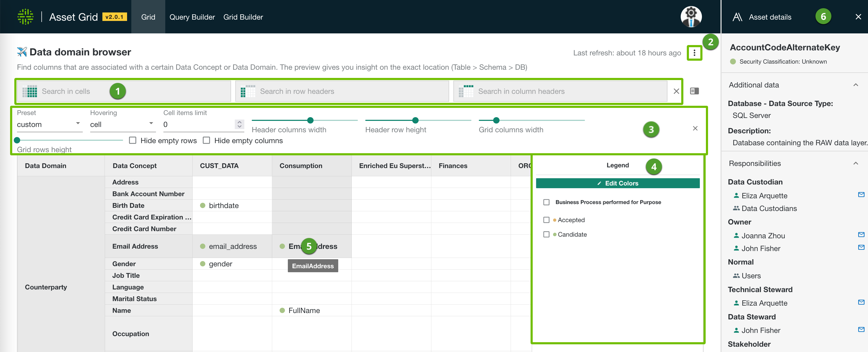Click the Occupation row header
The height and width of the screenshot is (352, 868).
[x=149, y=334]
